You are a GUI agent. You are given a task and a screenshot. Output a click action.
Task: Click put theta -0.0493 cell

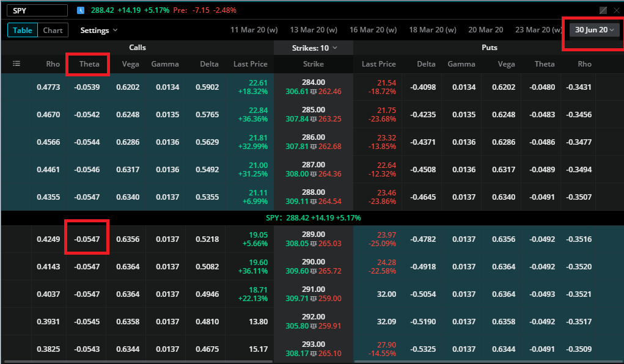coord(542,294)
